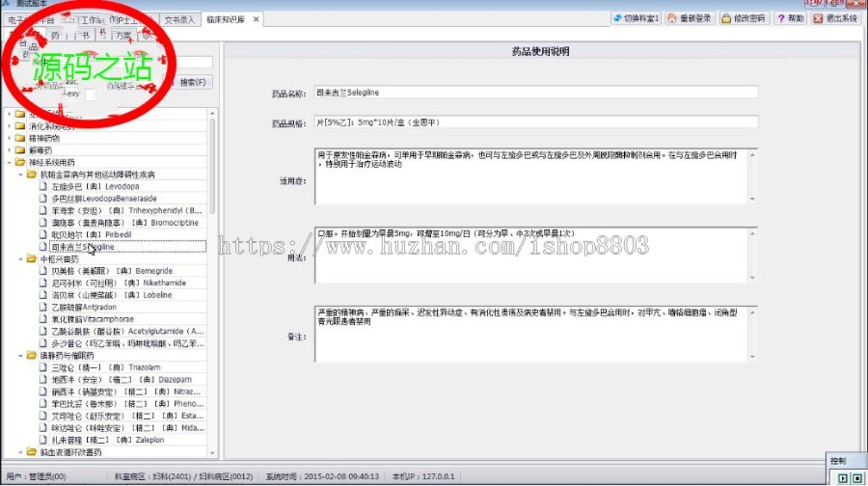868x486 pixels.
Task: Switch to the 文书录入 tab
Action: pos(179,20)
